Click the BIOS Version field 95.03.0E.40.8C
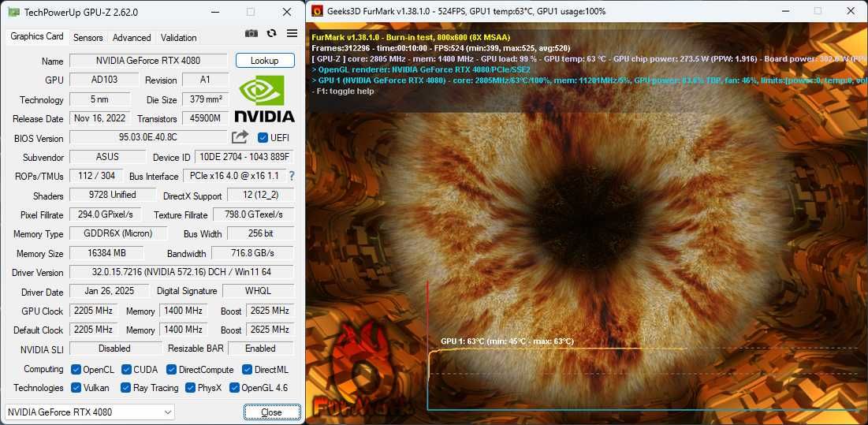 point(148,137)
